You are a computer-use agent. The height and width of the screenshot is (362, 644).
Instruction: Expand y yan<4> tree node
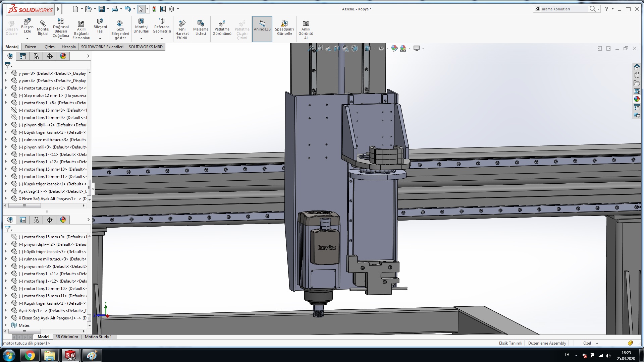(6, 80)
